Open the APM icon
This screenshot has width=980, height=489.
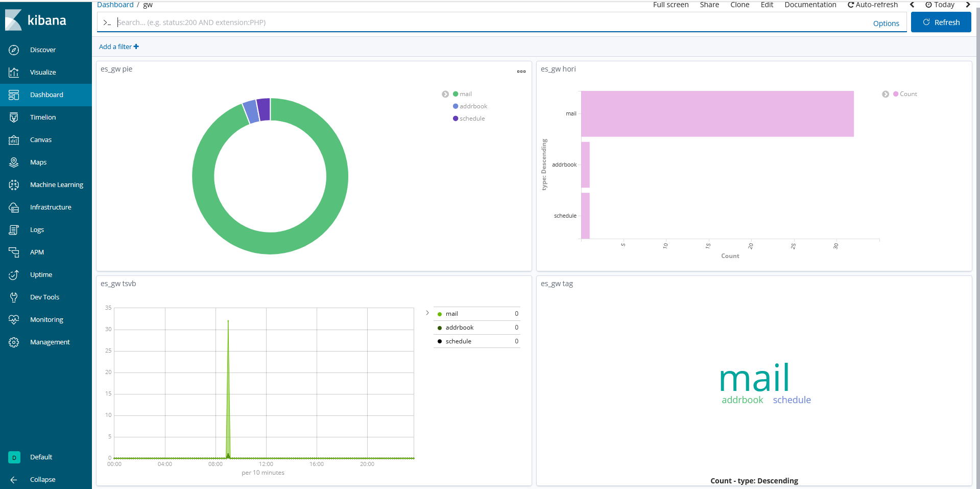(14, 252)
